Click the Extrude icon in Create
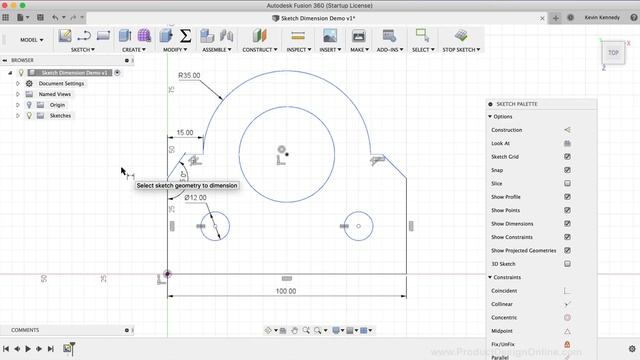This screenshot has width=640, height=360. pyautogui.click(x=125, y=36)
